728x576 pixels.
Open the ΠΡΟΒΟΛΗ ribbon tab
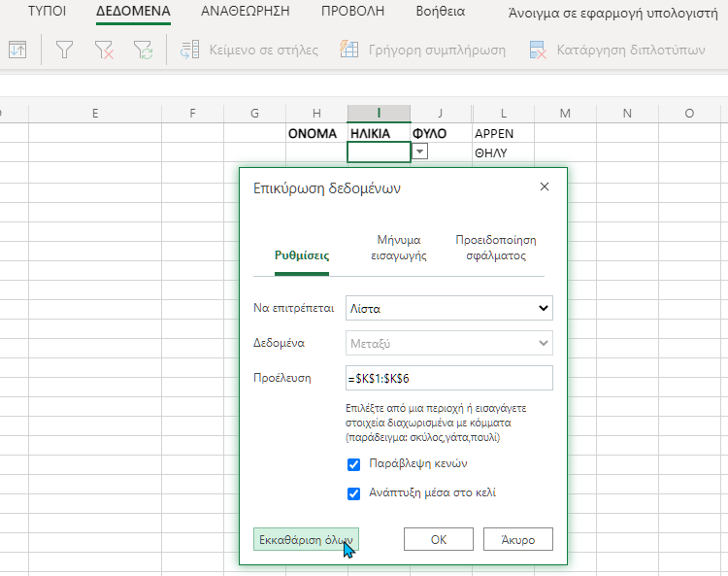[x=353, y=11]
